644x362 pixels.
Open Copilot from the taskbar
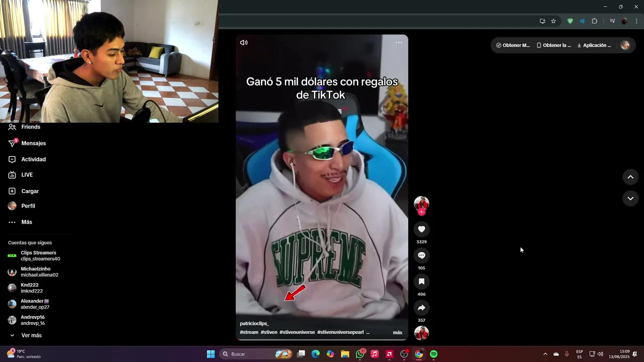tap(330, 354)
